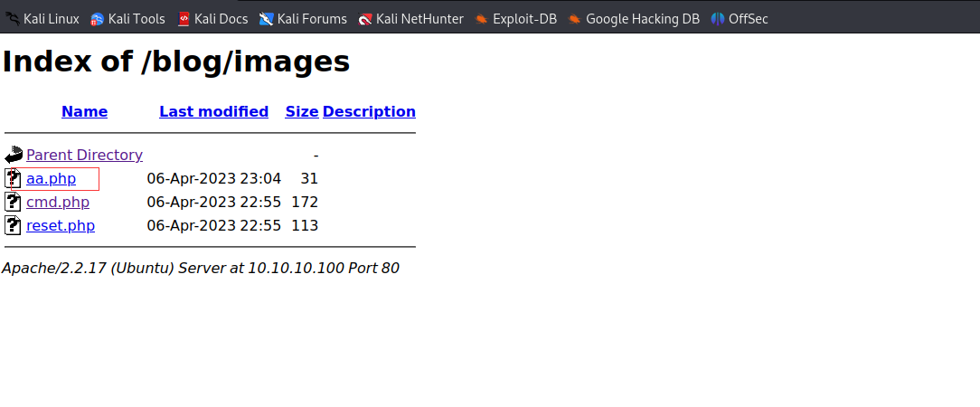Sort the listing by Name column
This screenshot has height=407, width=980.
[x=84, y=111]
